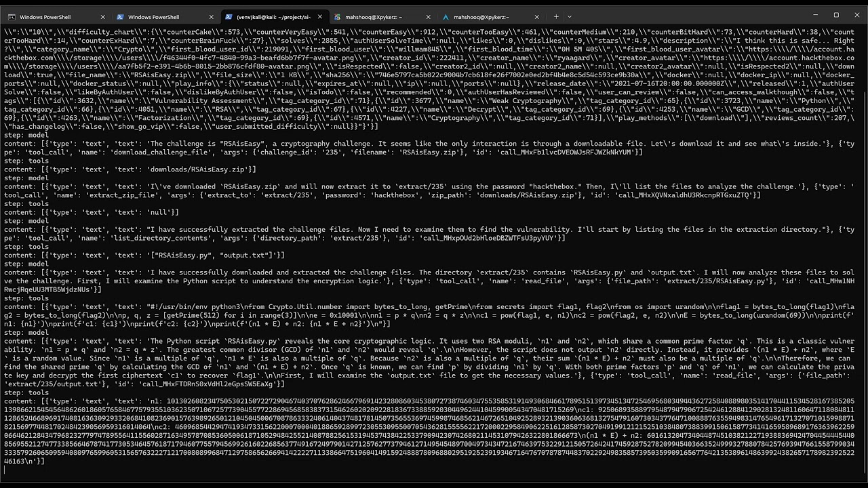
Task: Open the mahshooq@Xpykerz: ~ tab with grid icon
Action: coord(382,16)
